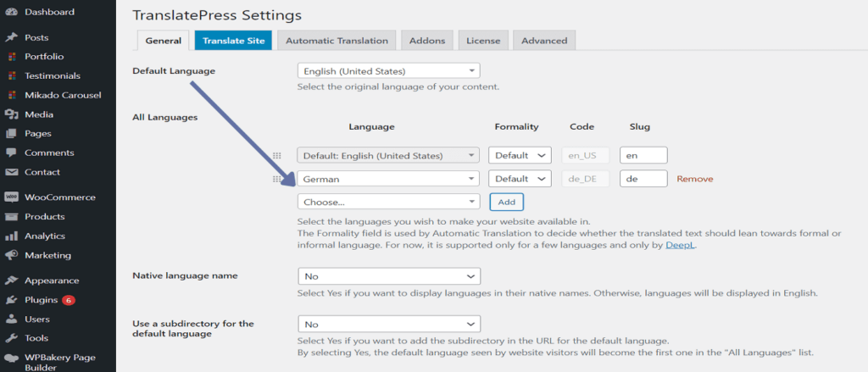Viewport: 868px width, 372px height.
Task: Switch to the Advanced tab
Action: [544, 41]
